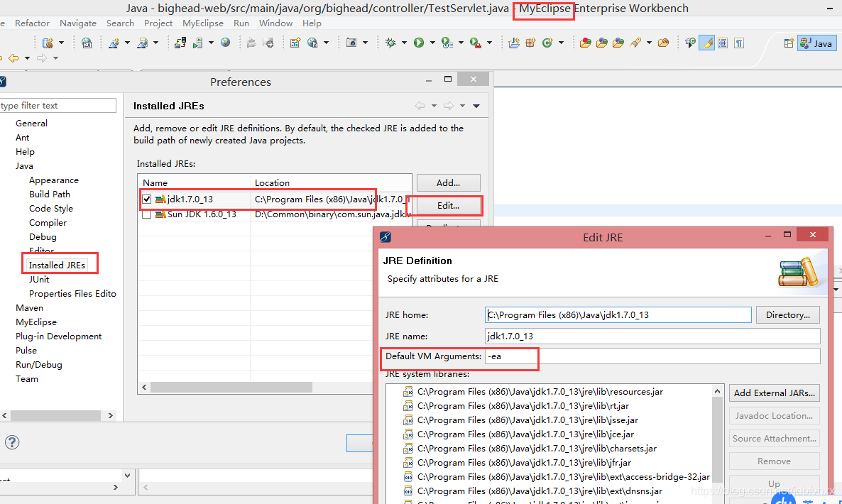Toggle Block Selection Mode icon
The image size is (842, 504).
pyautogui.click(x=723, y=43)
